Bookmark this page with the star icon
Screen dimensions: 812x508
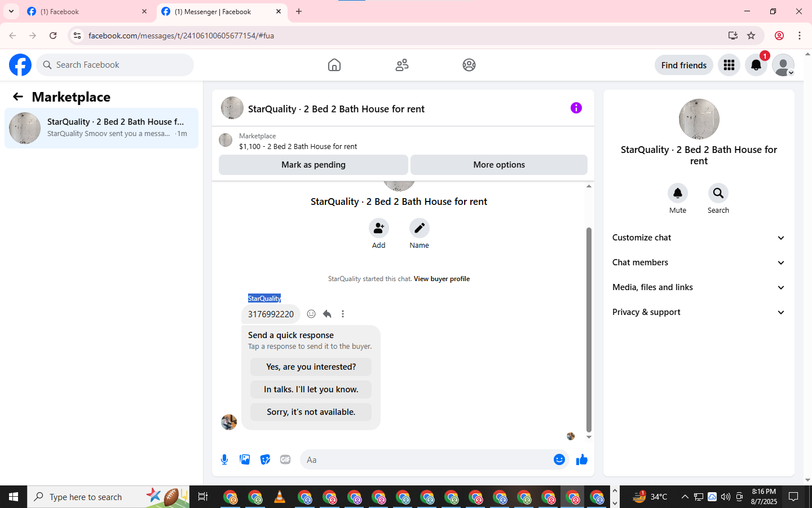point(751,36)
